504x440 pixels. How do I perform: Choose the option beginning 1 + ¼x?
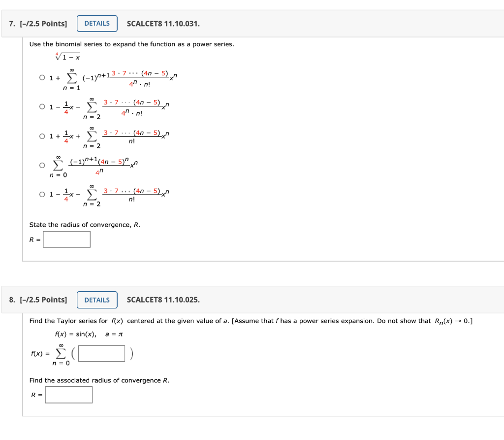pyautogui.click(x=42, y=136)
